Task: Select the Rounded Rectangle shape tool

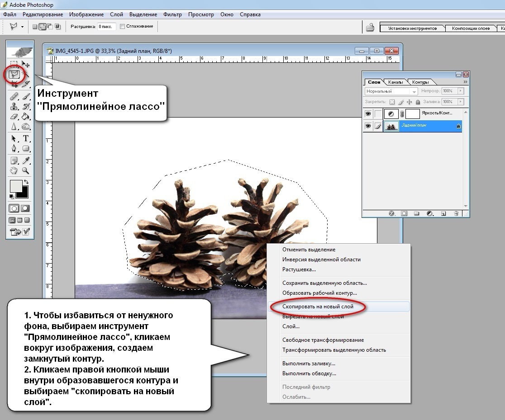Action: click(x=26, y=148)
